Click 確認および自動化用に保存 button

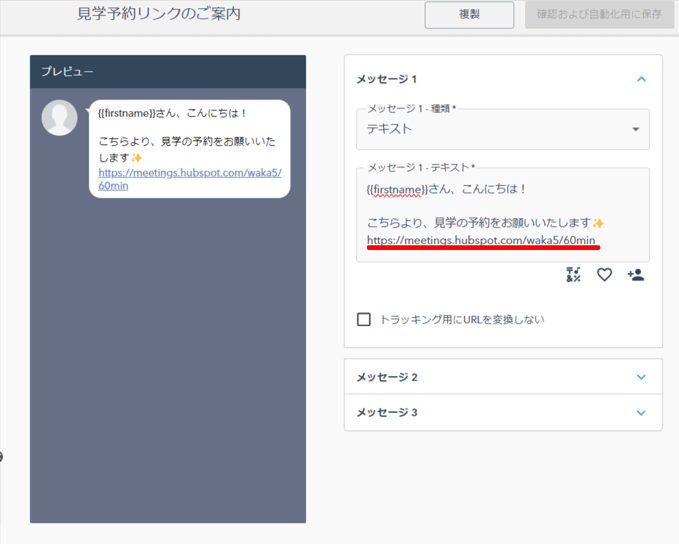click(x=598, y=15)
